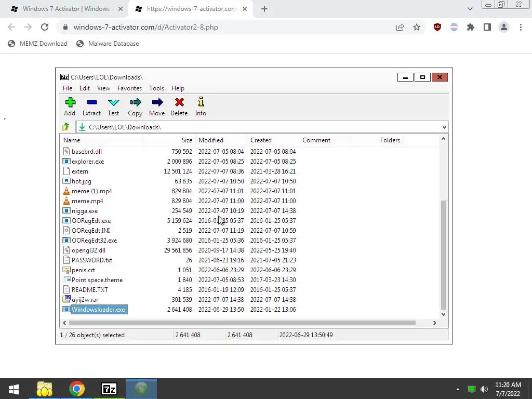The width and height of the screenshot is (532, 399).
Task: Click the file list scroll-up arrow
Action: click(443, 139)
